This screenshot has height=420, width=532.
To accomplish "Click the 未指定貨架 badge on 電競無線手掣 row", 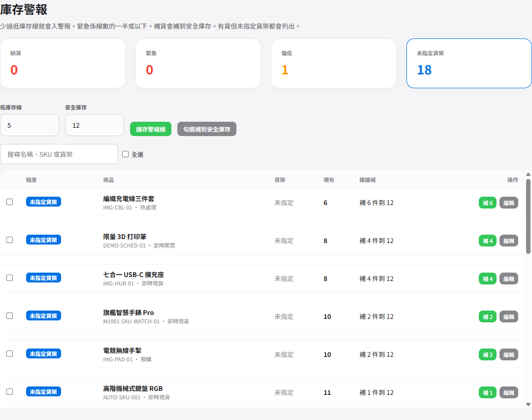I will (x=43, y=354).
